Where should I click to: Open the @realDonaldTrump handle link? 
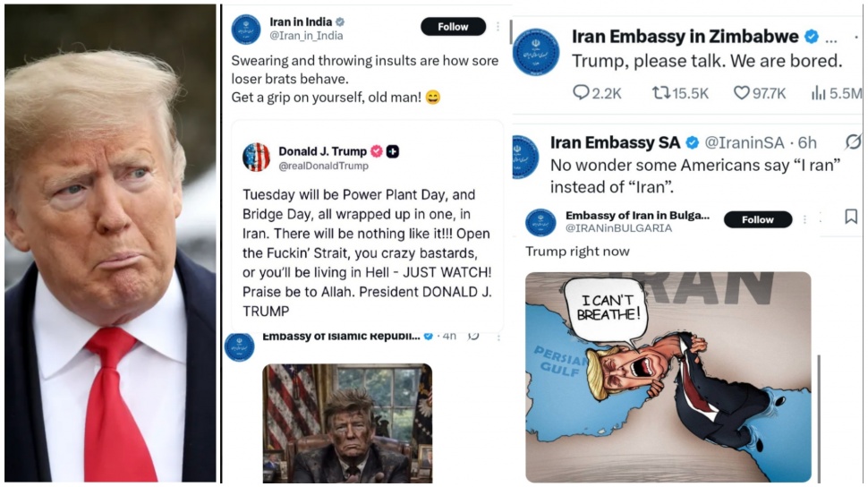click(x=323, y=166)
